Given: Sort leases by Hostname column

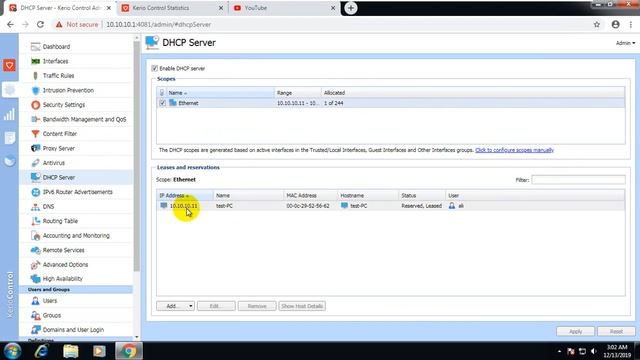Looking at the screenshot, I should 368,196.
